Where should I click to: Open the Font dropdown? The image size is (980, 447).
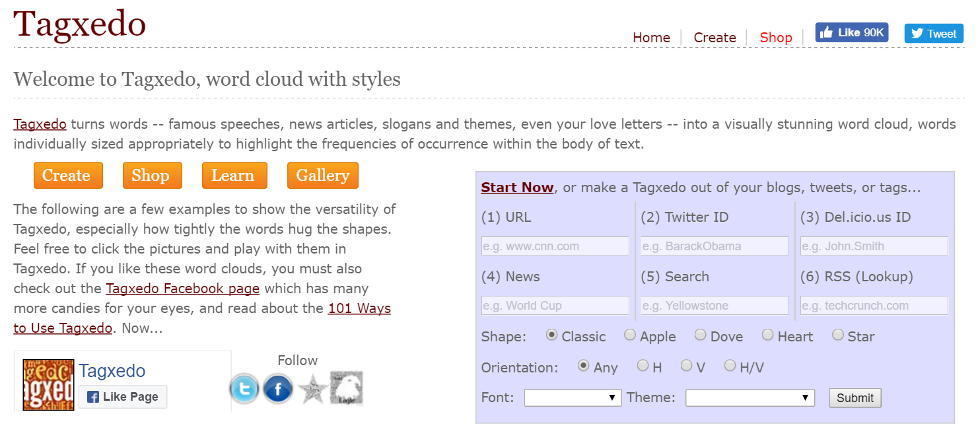click(x=573, y=397)
